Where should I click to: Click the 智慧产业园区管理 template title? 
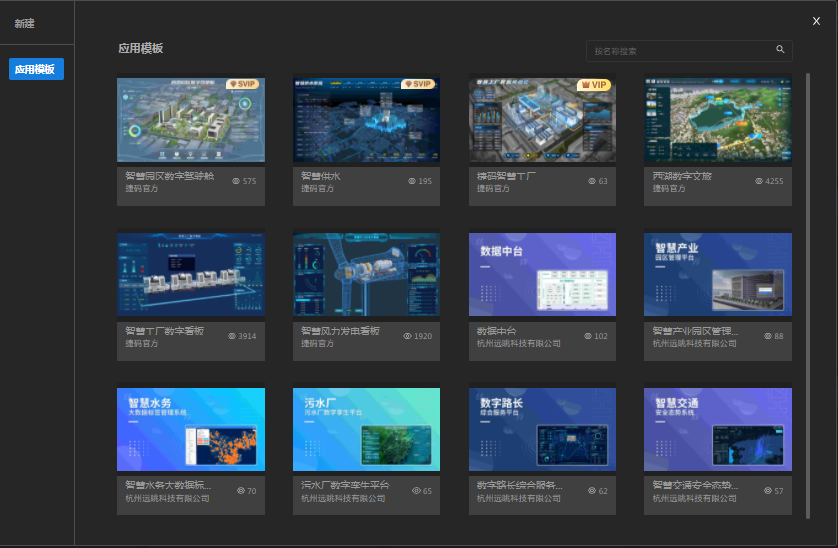coord(697,331)
